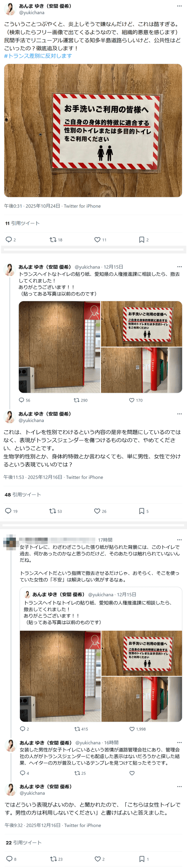Screen dimensions: 187x868
Task: View the 22 引用ツイート quotes list
Action: pyautogui.click(x=23, y=842)
